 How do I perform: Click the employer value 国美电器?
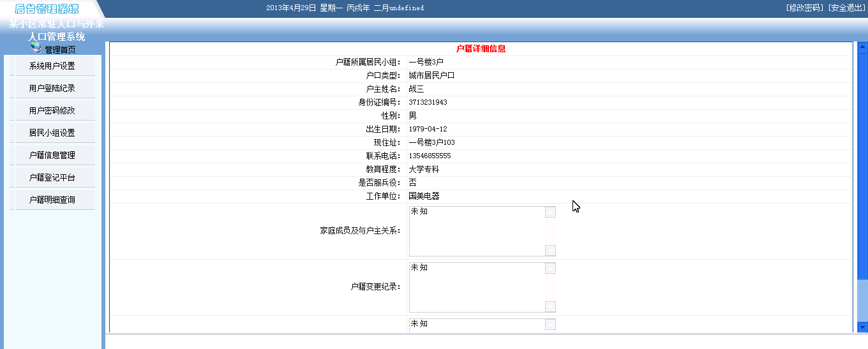click(x=424, y=196)
